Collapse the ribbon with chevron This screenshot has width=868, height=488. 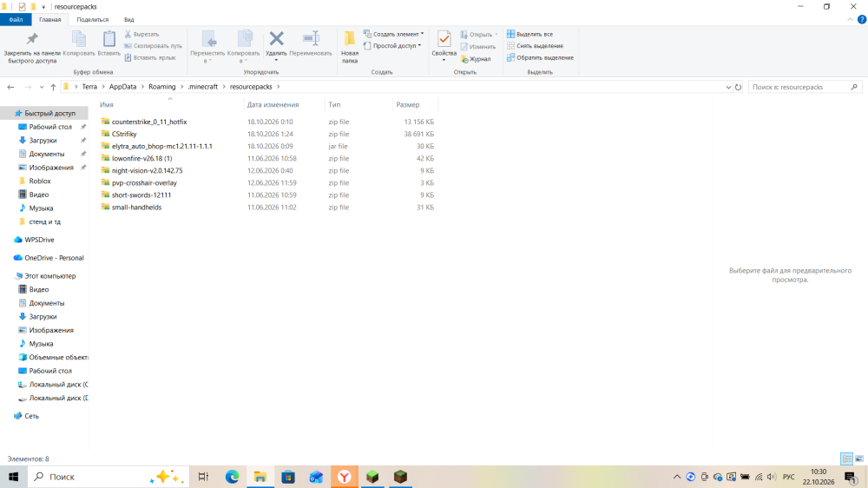[850, 19]
